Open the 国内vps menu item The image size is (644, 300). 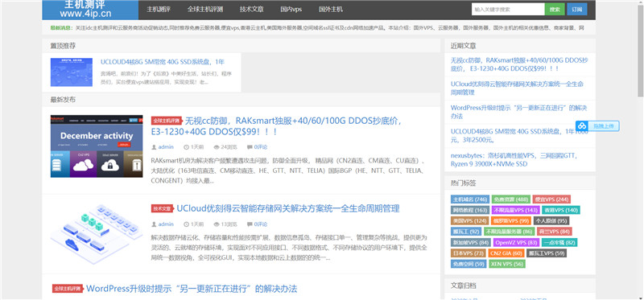tap(291, 10)
